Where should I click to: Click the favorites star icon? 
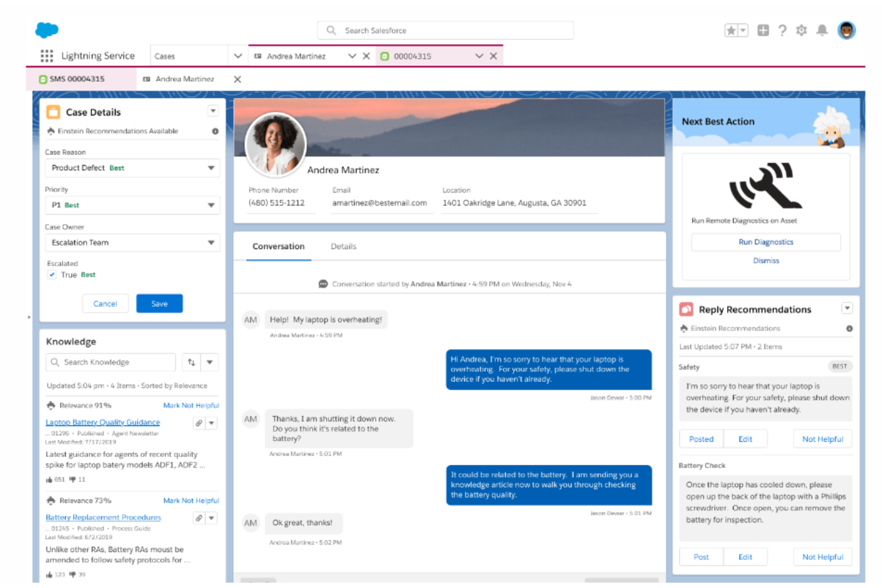732,29
